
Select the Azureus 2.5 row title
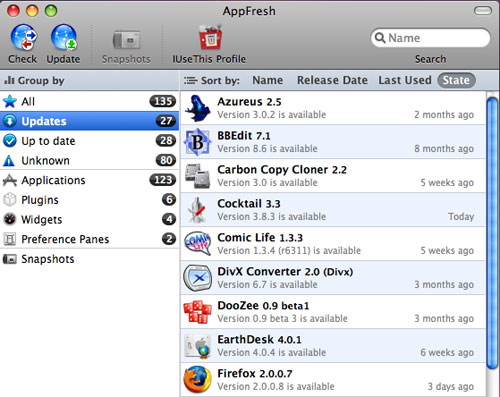(249, 102)
